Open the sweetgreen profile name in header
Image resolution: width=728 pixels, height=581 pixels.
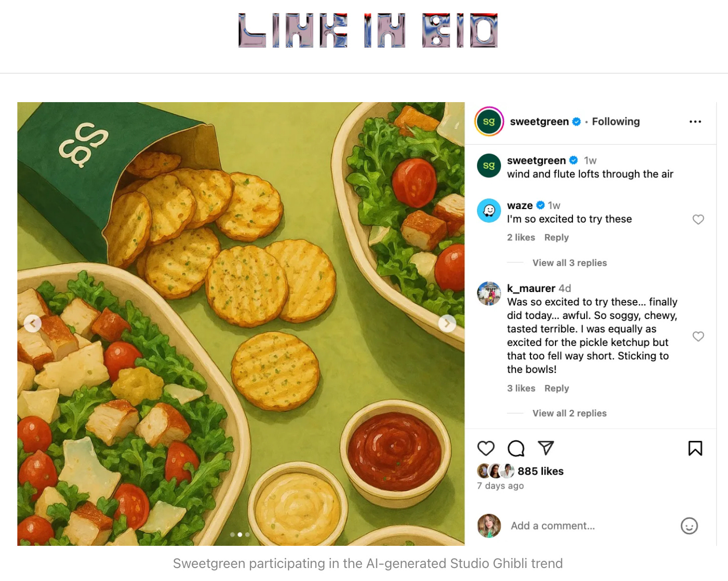(539, 122)
